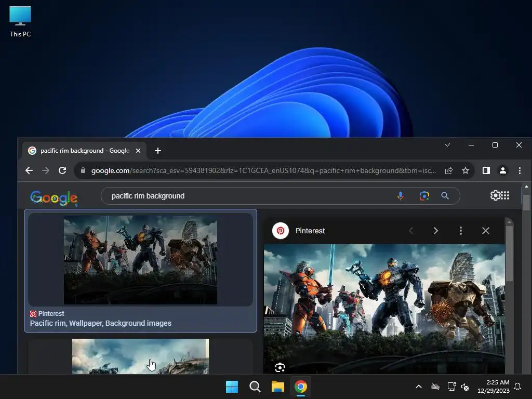
Task: Click the URL address bar
Action: point(263,170)
